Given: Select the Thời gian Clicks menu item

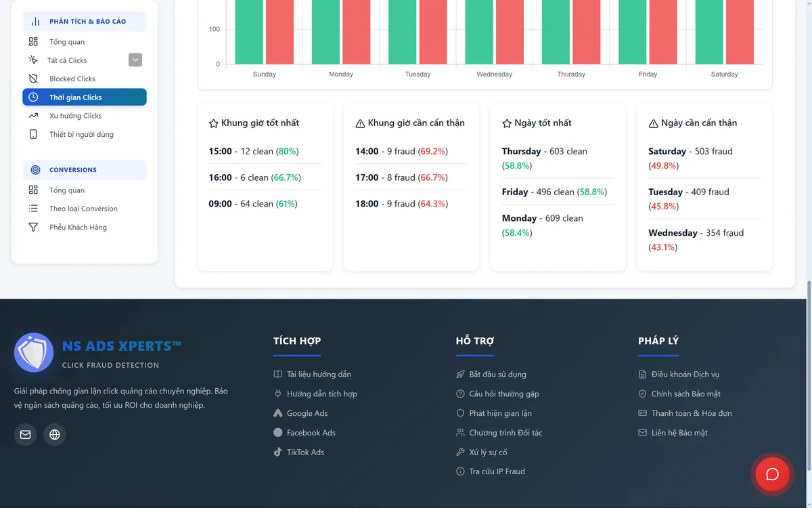Looking at the screenshot, I should click(x=85, y=98).
